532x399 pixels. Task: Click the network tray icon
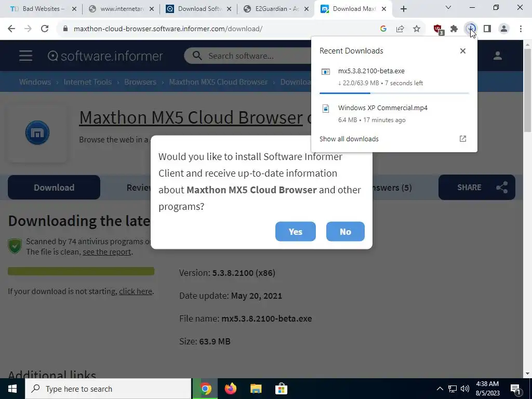coord(453,389)
